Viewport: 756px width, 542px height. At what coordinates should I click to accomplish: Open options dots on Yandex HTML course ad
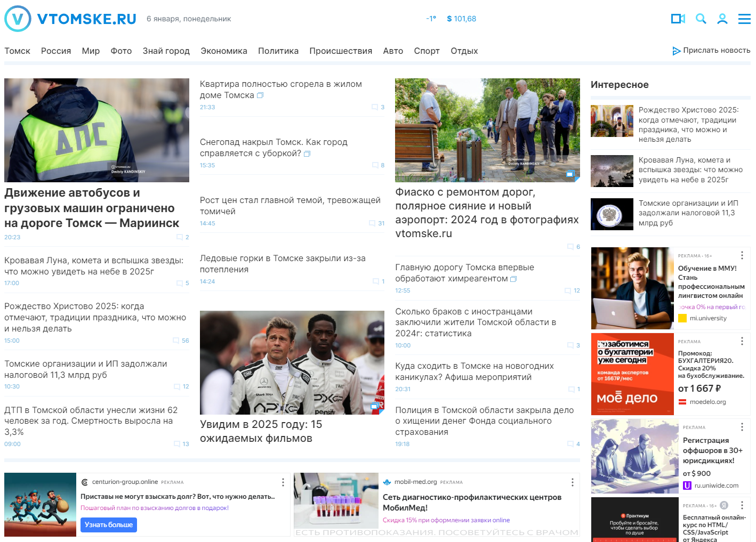[x=742, y=505]
